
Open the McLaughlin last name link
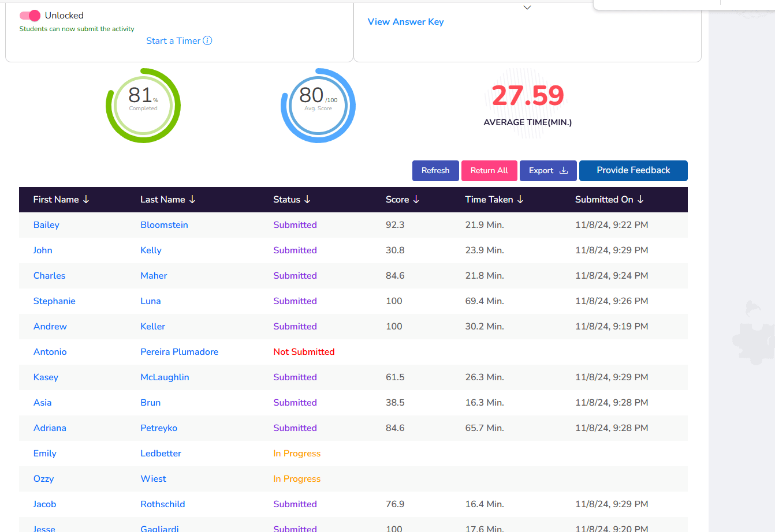(165, 377)
